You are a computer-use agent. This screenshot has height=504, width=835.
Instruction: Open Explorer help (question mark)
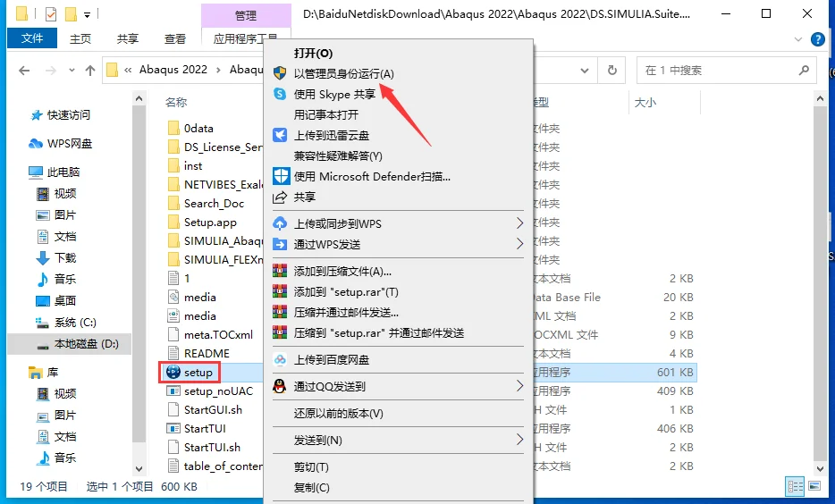coord(817,38)
